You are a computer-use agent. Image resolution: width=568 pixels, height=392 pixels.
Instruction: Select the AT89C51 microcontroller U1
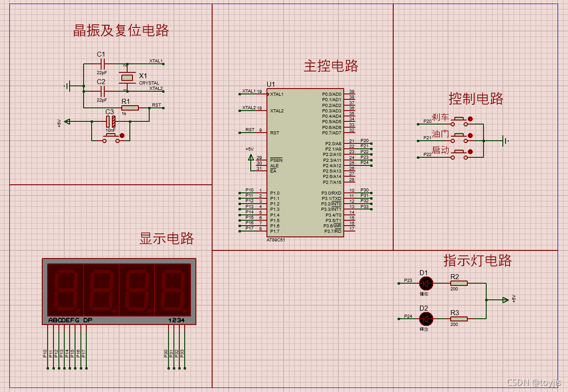coord(306,162)
